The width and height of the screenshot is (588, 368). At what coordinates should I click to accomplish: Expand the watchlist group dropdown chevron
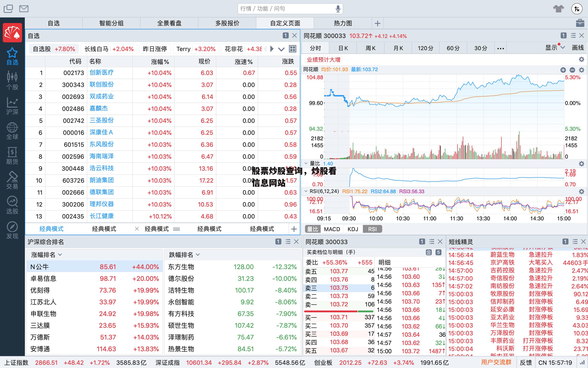click(x=281, y=49)
